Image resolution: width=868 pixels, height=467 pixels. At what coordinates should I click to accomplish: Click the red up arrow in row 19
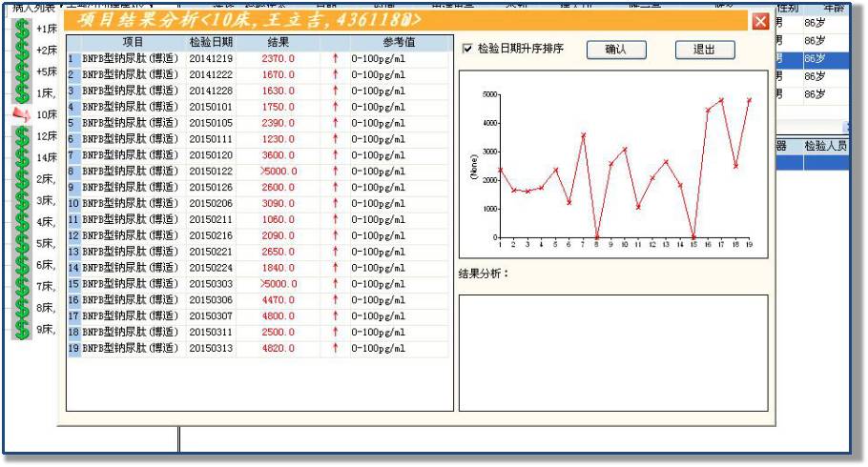[x=335, y=349]
